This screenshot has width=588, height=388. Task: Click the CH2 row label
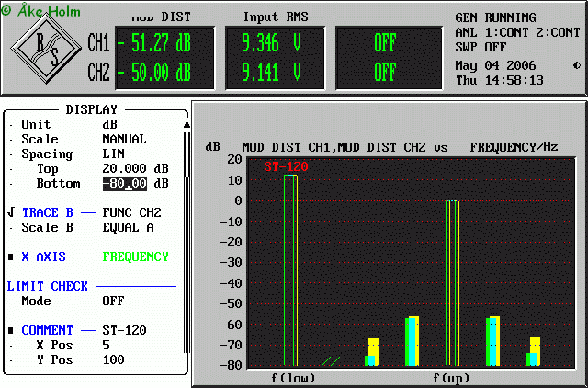pyautogui.click(x=98, y=72)
